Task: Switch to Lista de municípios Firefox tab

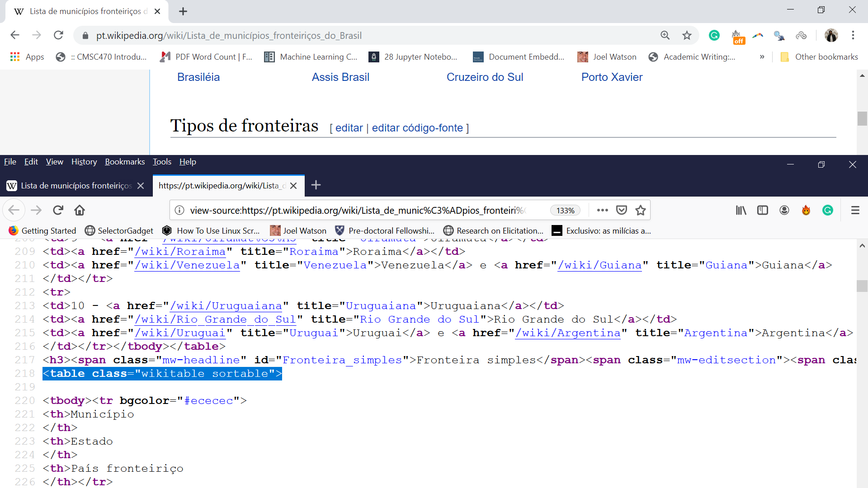Action: click(x=75, y=186)
